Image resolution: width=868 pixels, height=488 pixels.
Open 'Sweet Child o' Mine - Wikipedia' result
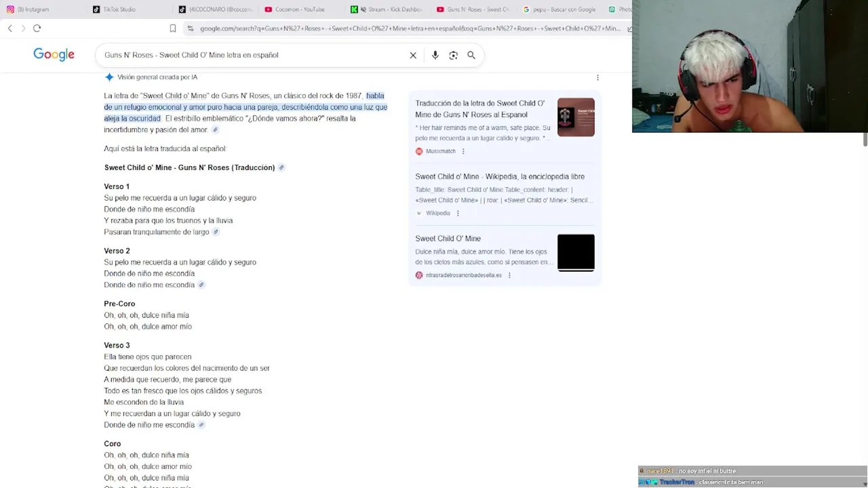500,176
